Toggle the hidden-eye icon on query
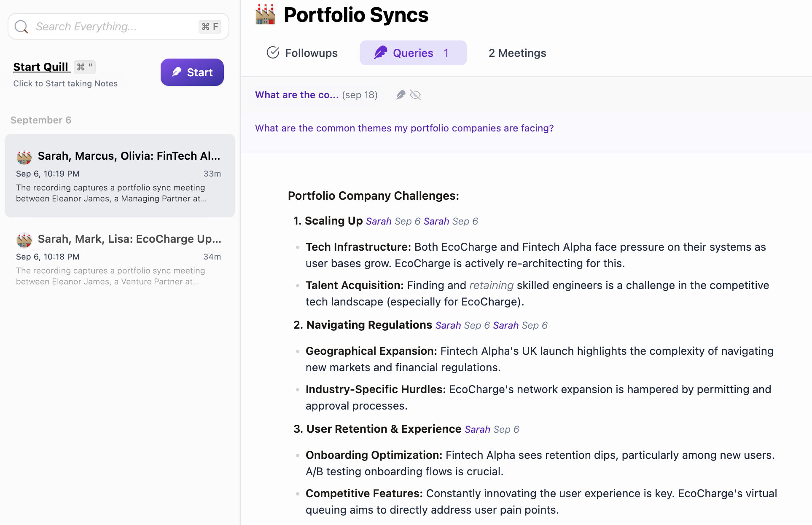Viewport: 812px width, 525px height. 415,95
